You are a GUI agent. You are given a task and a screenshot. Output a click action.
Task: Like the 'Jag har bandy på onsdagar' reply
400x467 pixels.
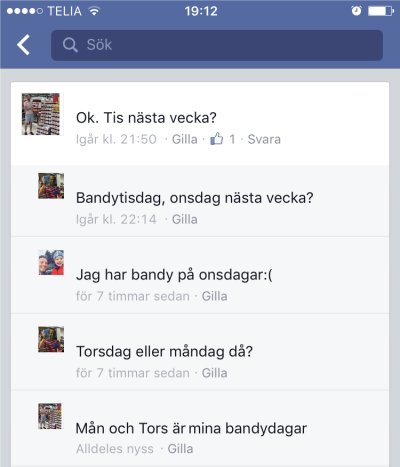coord(214,296)
